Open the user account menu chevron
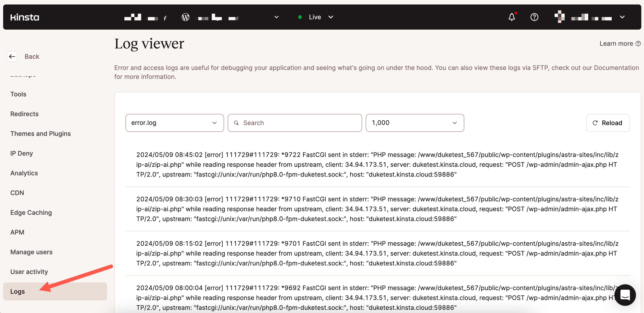Viewport: 644px width, 313px height. [x=622, y=17]
